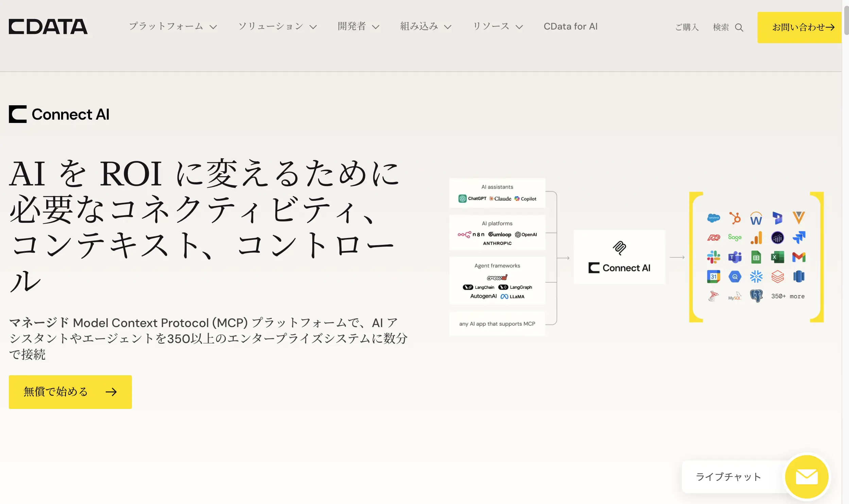The image size is (849, 504).
Task: Click the お問い合わせ contact button
Action: (799, 27)
